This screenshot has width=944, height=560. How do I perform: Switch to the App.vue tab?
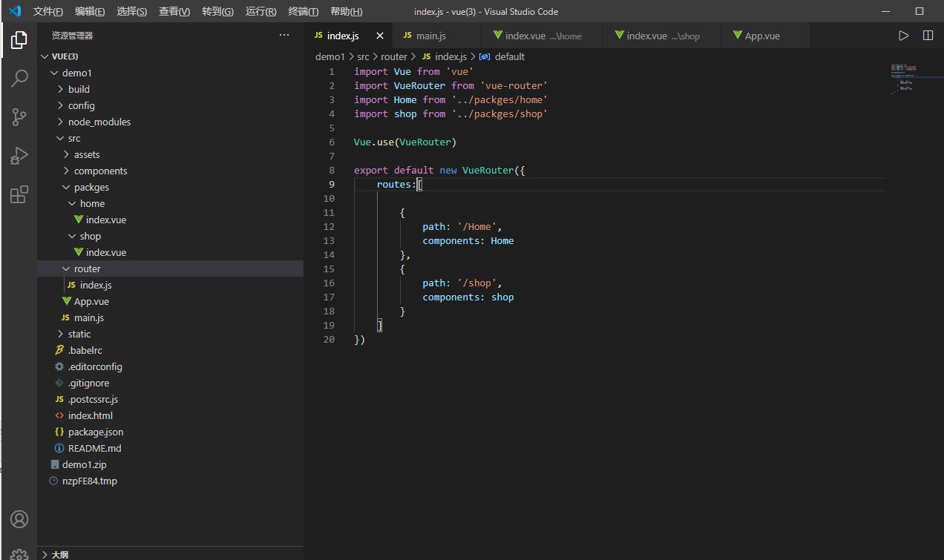[x=766, y=36]
